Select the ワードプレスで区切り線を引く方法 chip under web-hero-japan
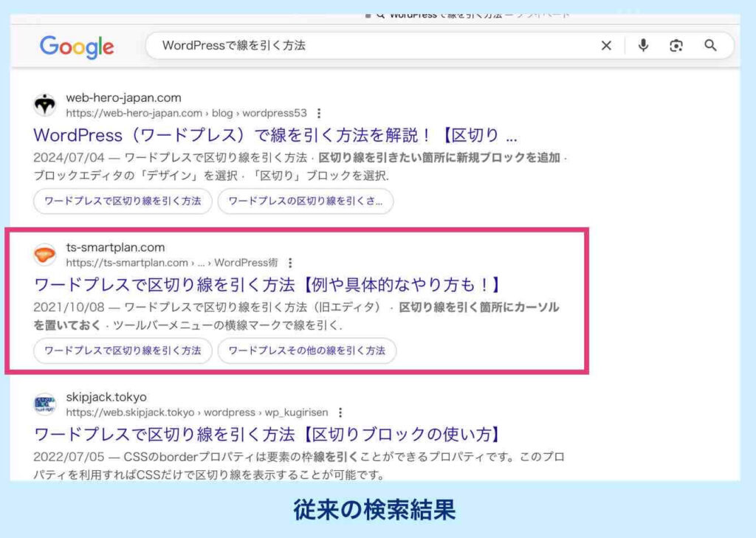Image resolution: width=756 pixels, height=538 pixels. click(x=123, y=201)
